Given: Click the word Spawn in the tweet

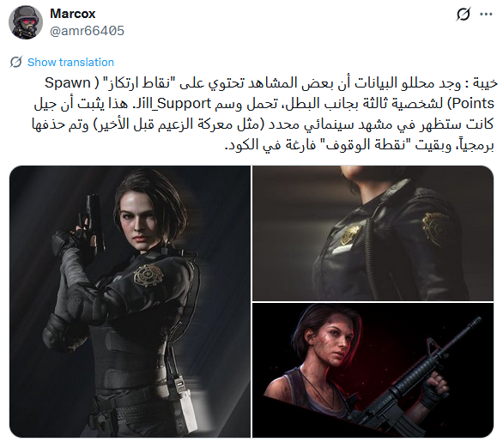Looking at the screenshot, I should [x=68, y=82].
